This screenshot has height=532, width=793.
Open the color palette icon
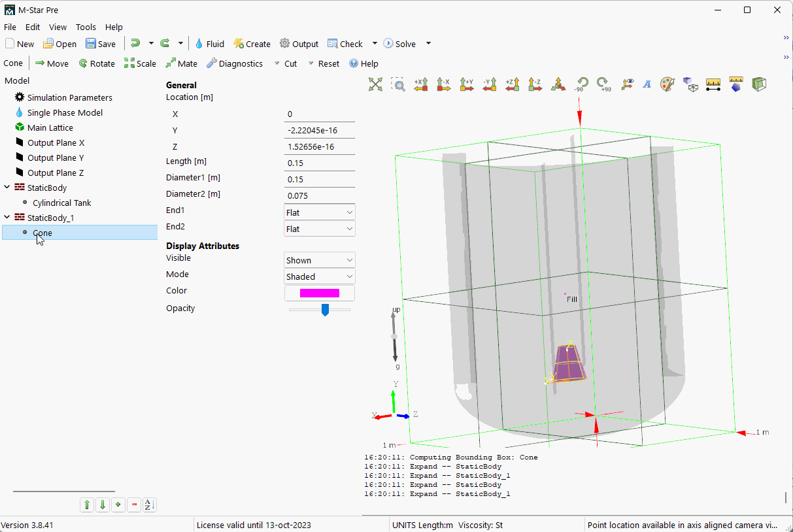point(667,84)
